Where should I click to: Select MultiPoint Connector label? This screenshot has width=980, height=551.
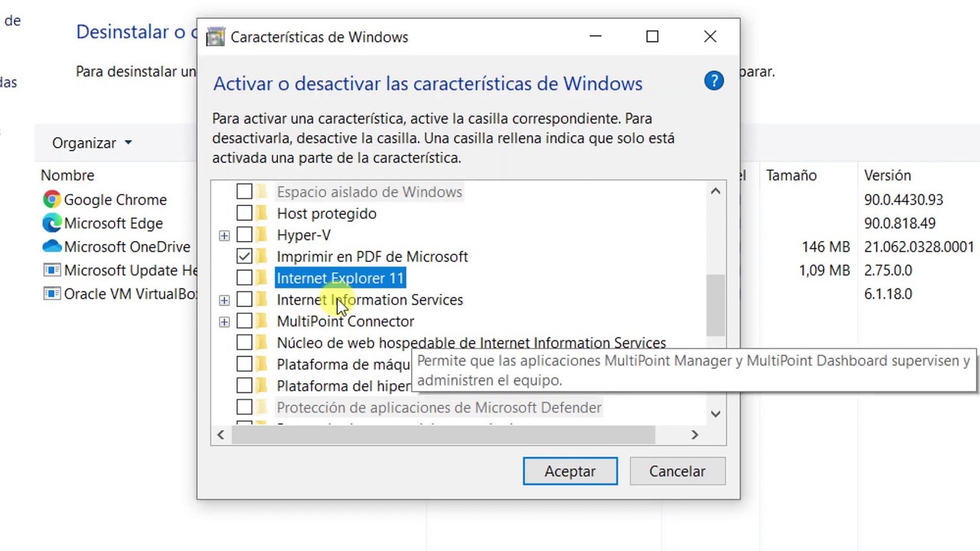[x=345, y=321]
